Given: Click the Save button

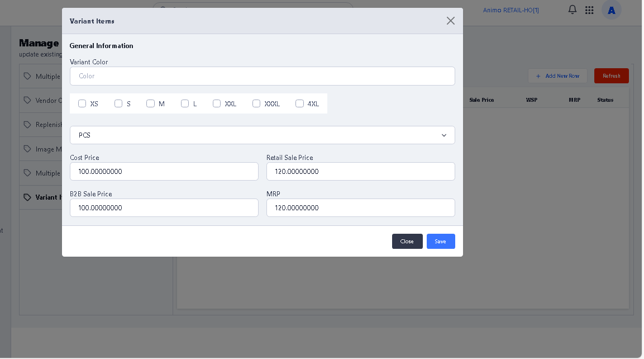Looking at the screenshot, I should 441,241.
